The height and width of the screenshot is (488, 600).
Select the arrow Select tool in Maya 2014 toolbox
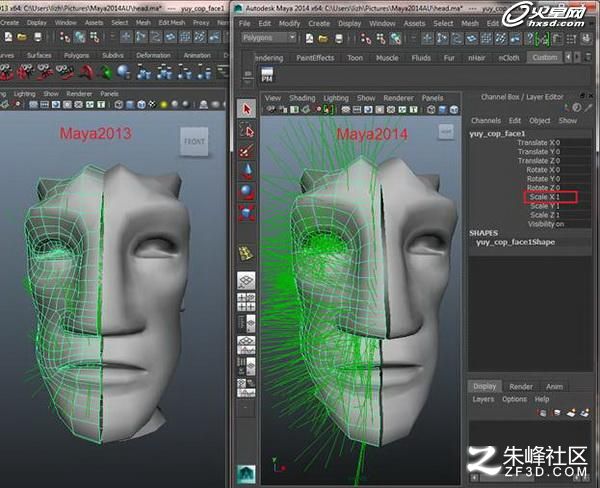point(246,109)
